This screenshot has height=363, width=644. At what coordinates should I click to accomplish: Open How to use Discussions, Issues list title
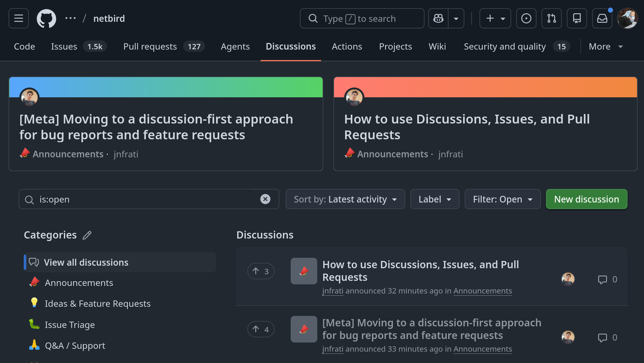420,271
